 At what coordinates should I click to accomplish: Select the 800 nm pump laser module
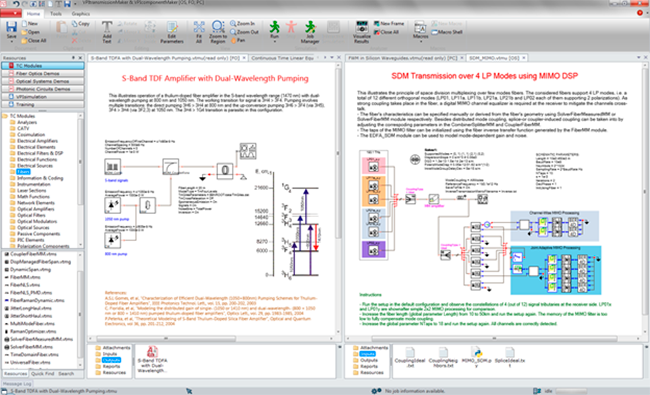point(112,240)
